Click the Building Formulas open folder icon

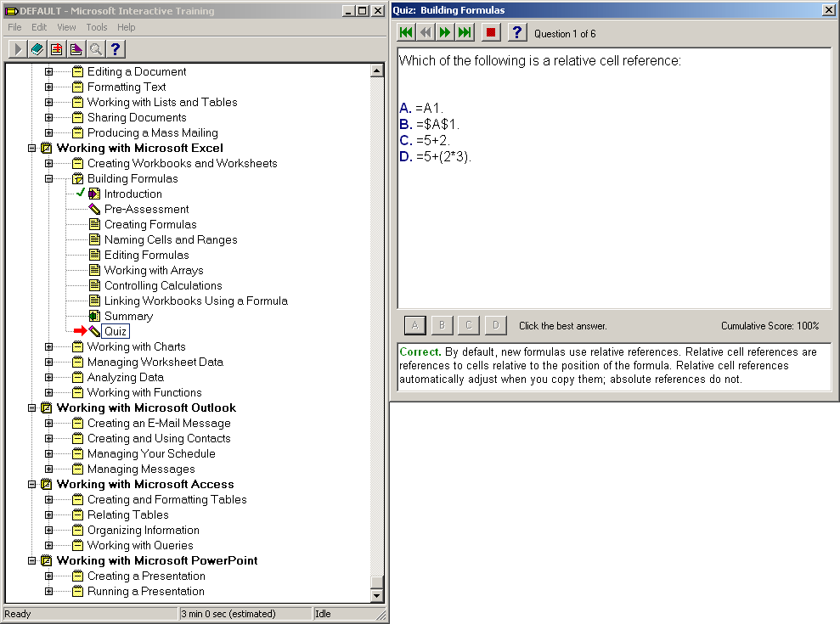[77, 178]
